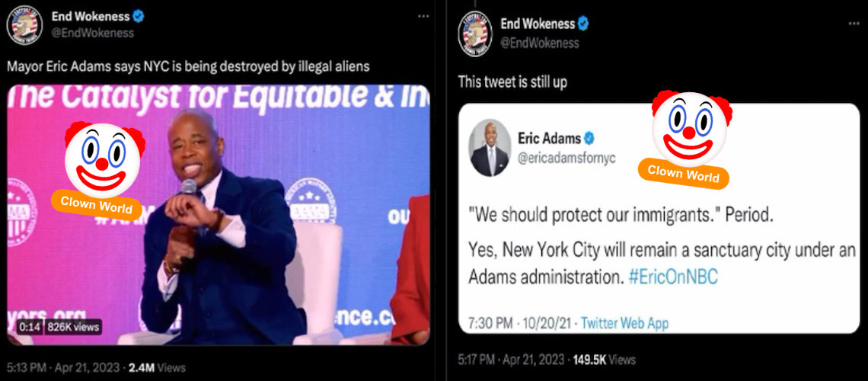Open the @EndWokeness handle in right tweet
Viewport: 868px width, 381px height.
(x=540, y=43)
